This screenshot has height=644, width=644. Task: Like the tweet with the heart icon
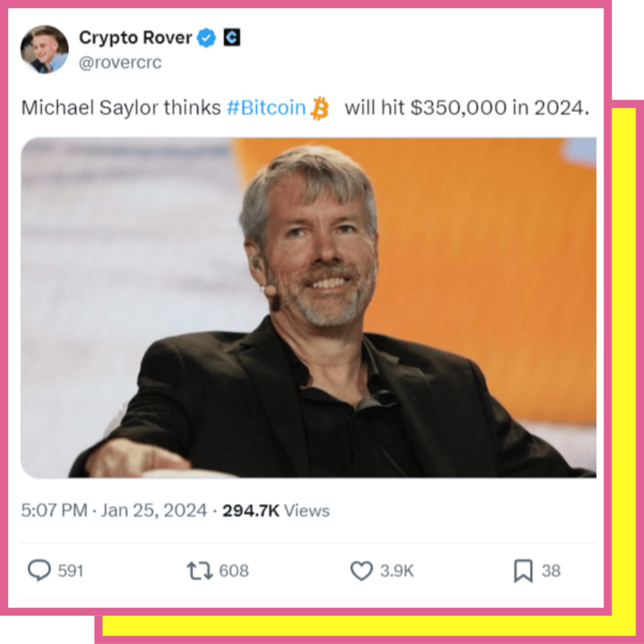(361, 571)
